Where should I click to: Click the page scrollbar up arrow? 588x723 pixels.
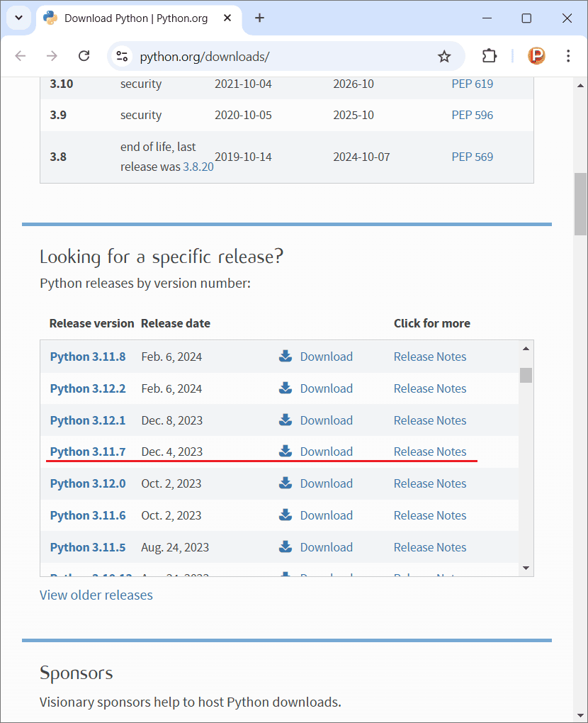pyautogui.click(x=581, y=85)
